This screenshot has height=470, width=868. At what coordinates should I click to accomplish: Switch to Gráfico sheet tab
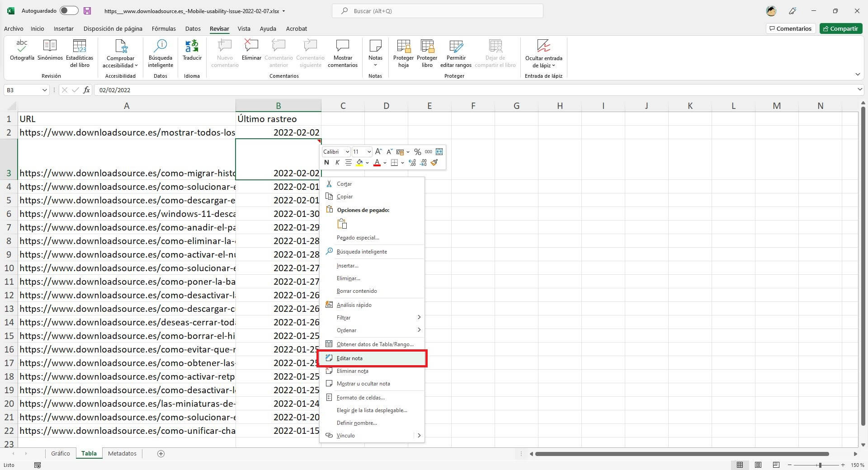(x=60, y=453)
